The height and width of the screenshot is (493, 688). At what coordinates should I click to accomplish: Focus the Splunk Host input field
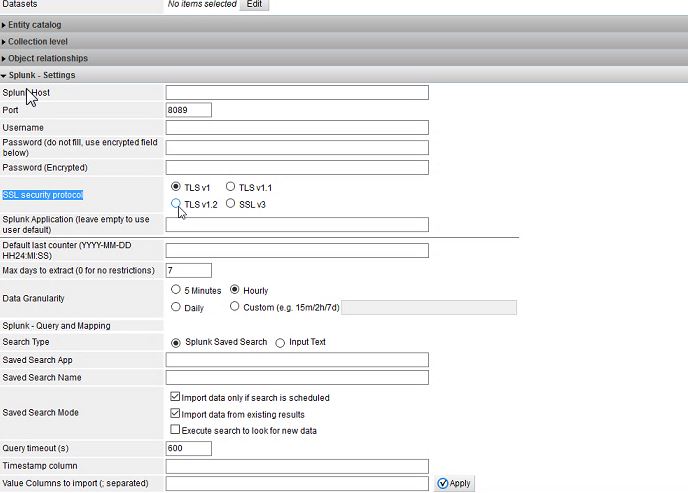click(297, 93)
